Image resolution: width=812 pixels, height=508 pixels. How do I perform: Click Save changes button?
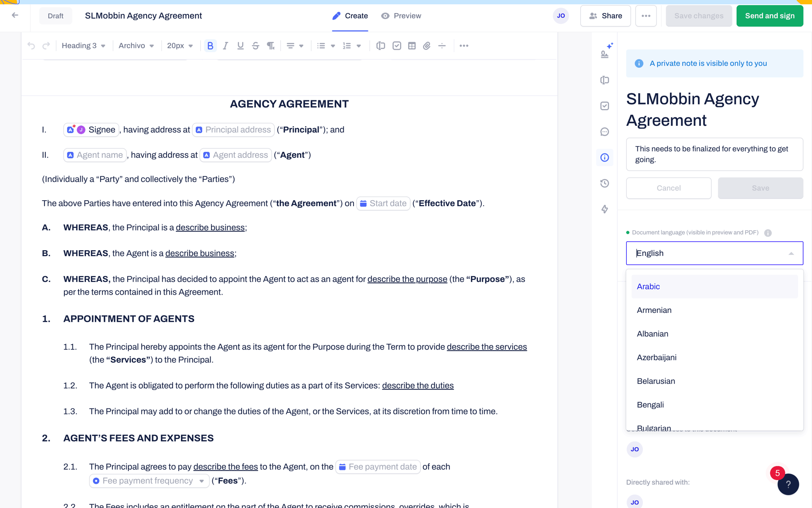point(699,16)
